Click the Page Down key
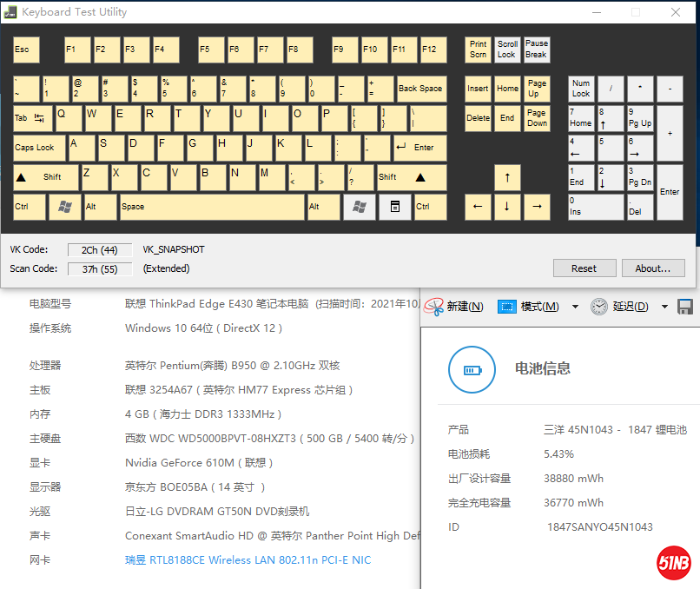700x589 pixels. 537,118
